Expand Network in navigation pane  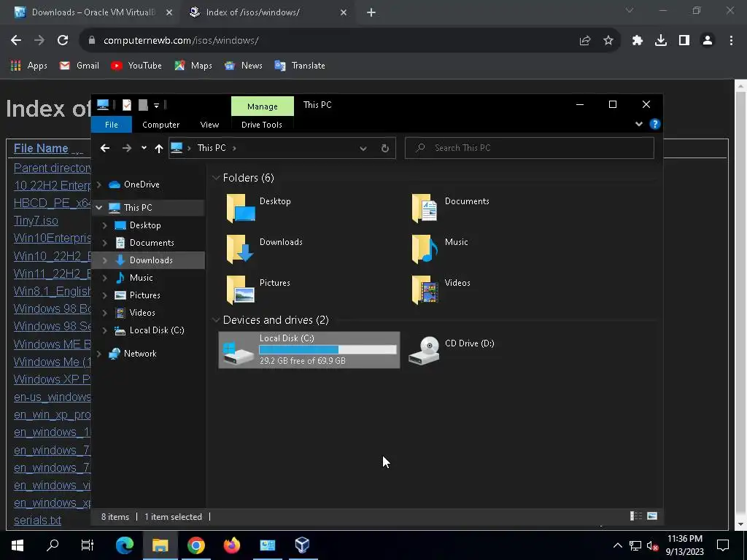point(99,354)
